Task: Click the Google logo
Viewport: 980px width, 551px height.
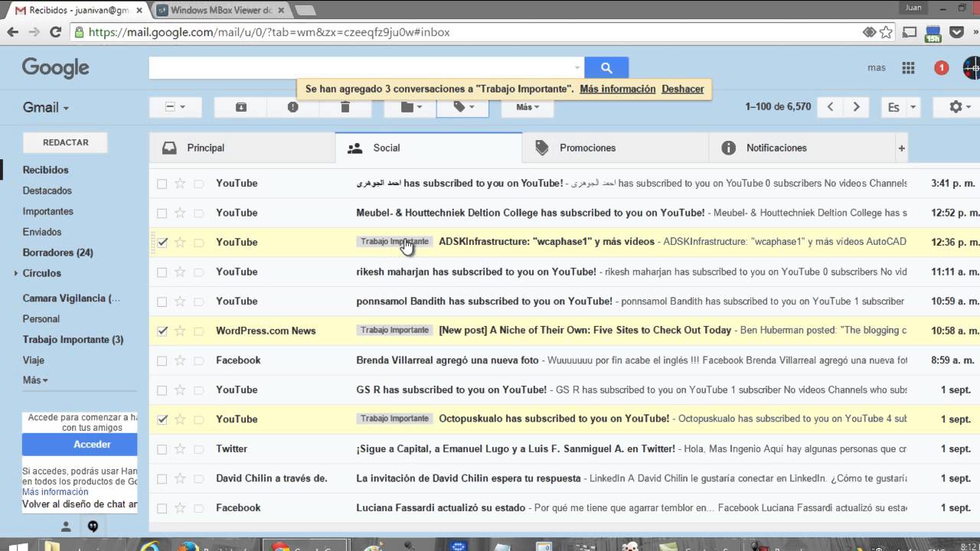Action: pos(55,68)
